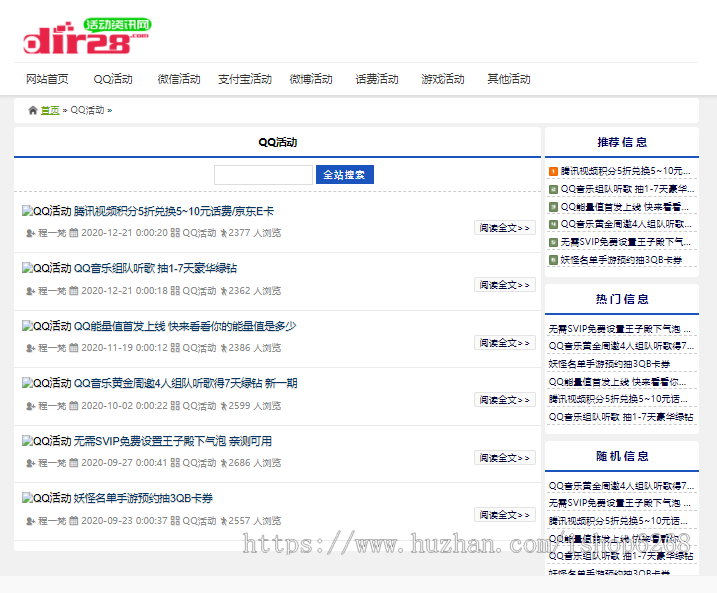Click the broken image icon of QQ音乐组队听歌 article
The width and height of the screenshot is (717, 593).
click(27, 268)
